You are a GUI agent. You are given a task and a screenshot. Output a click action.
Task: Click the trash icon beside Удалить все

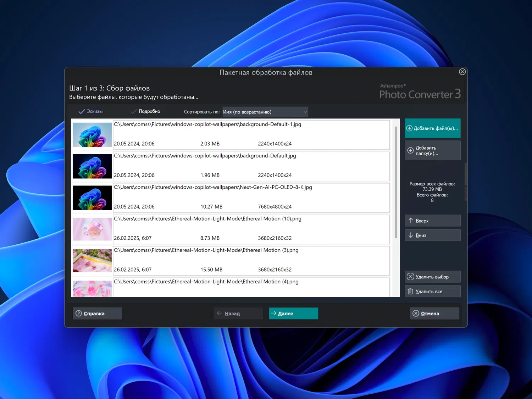(x=410, y=291)
